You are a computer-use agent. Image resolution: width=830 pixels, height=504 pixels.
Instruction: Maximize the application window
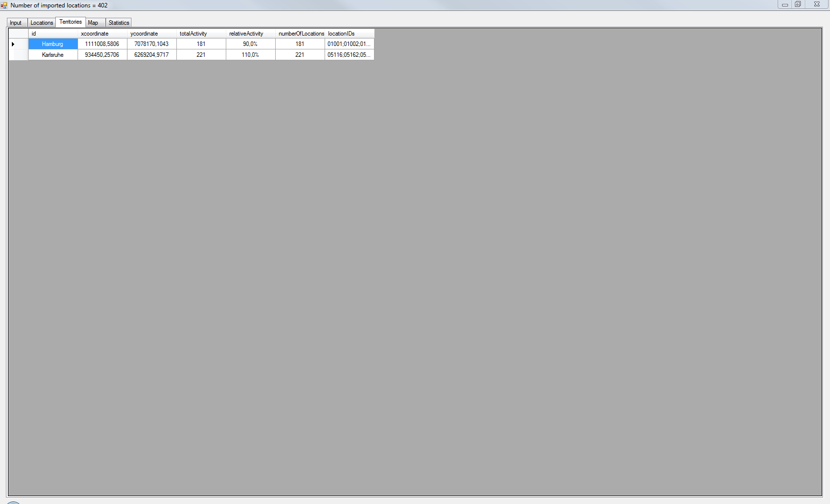point(798,4)
